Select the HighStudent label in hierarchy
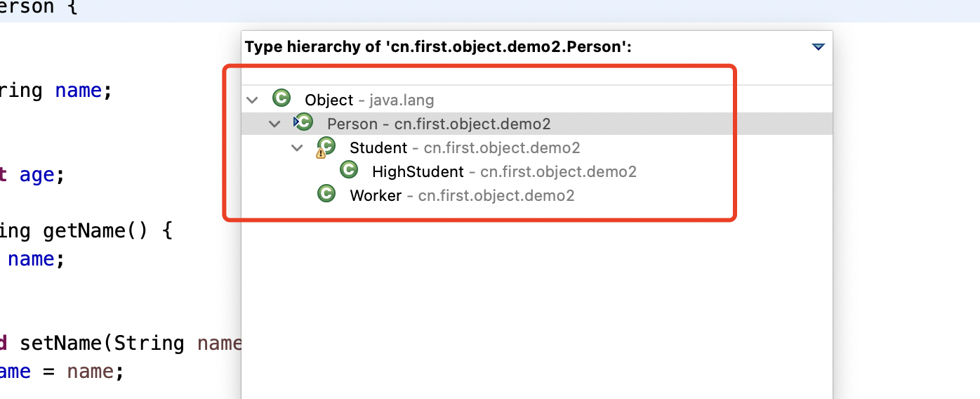Viewport: 980px width, 399px height. (x=418, y=172)
